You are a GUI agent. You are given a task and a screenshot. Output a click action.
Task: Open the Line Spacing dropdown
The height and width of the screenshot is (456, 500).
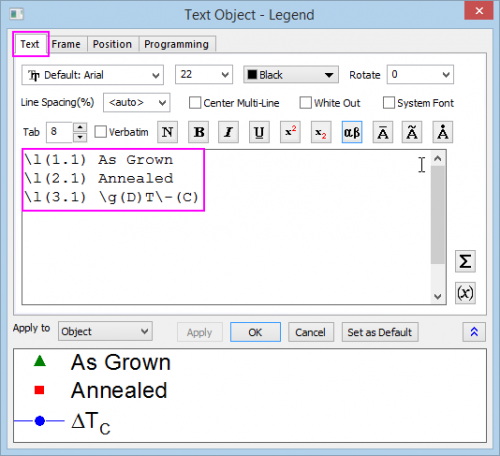pyautogui.click(x=137, y=102)
